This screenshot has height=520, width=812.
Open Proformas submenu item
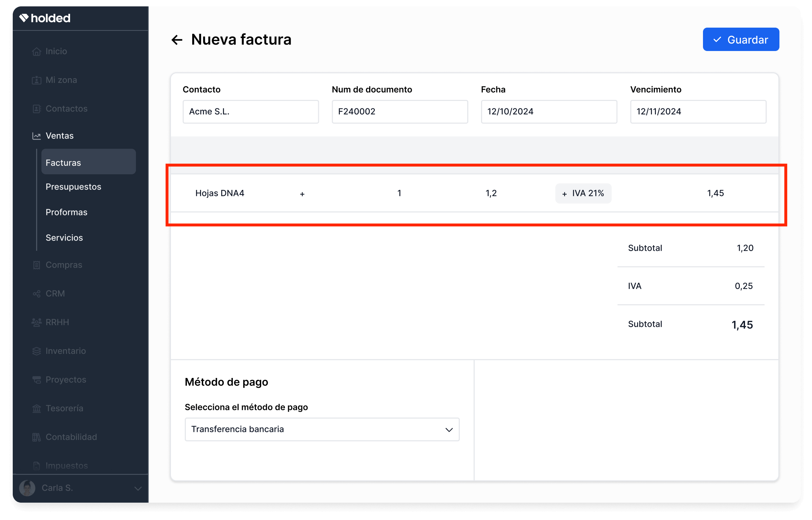coord(67,213)
